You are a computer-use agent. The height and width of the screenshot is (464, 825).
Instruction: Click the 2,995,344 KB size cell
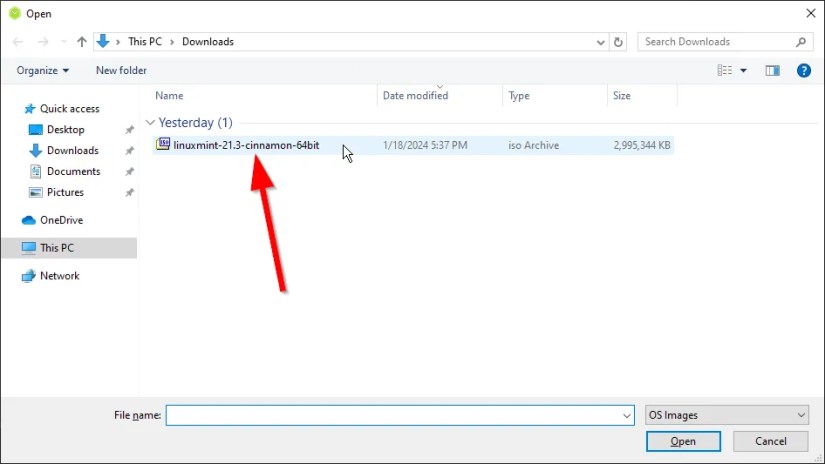point(642,145)
